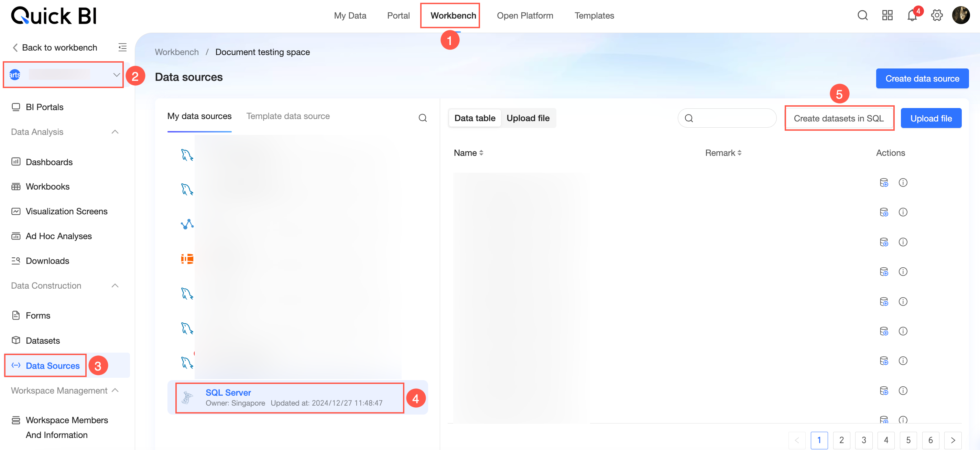Open the settings gear icon
This screenshot has height=450, width=980.
tap(937, 15)
